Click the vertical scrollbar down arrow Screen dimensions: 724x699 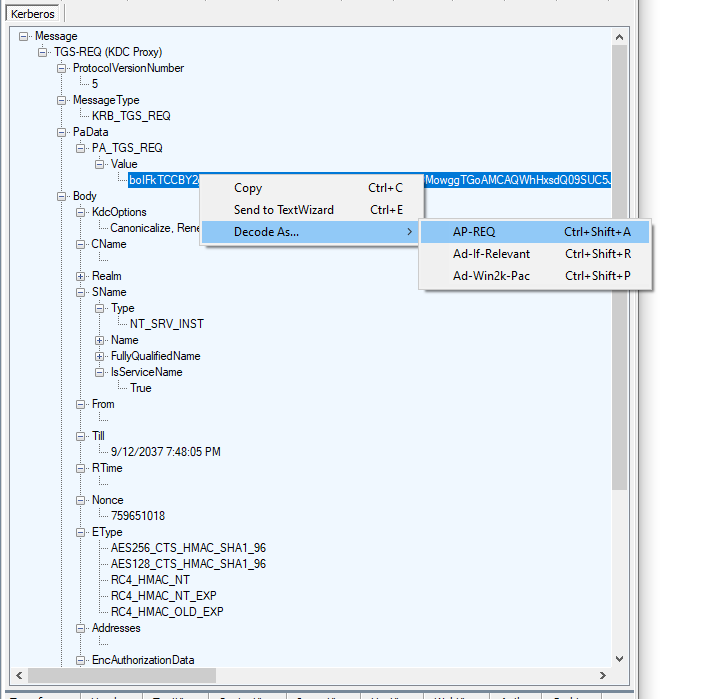tap(619, 658)
